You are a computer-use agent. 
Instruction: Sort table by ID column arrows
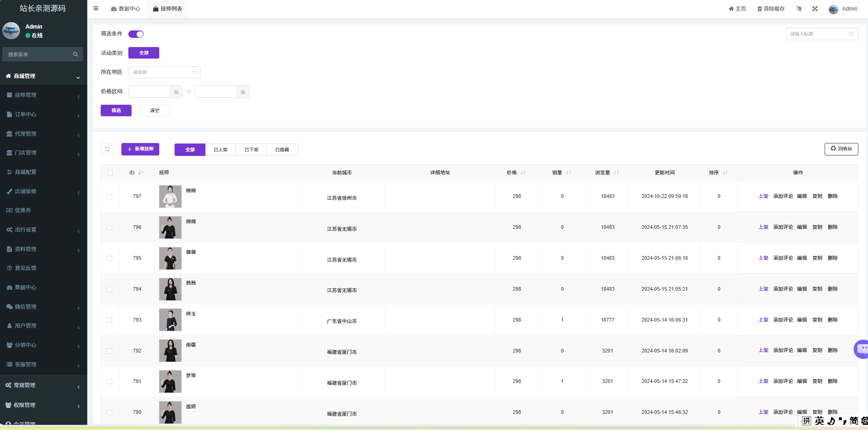point(141,173)
